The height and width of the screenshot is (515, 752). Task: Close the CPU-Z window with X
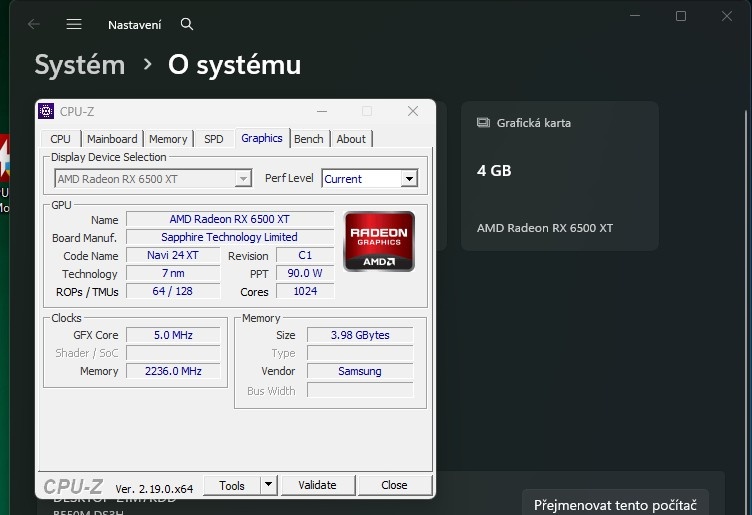[x=413, y=111]
